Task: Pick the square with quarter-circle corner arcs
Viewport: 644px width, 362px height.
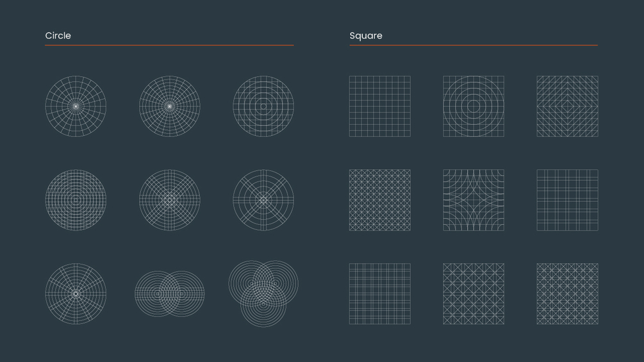Action: (x=474, y=200)
